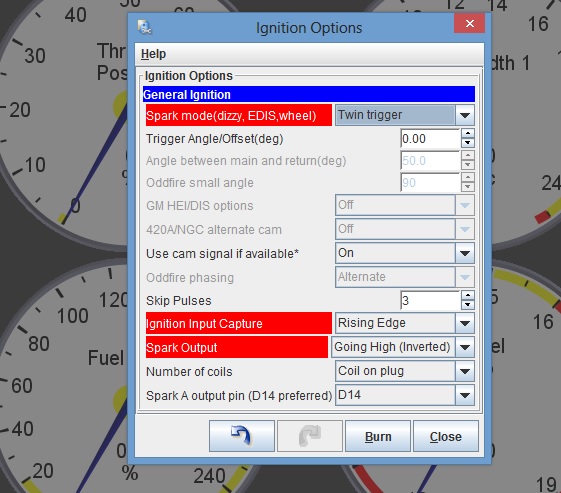Click the Trigger Angle/Offset input field
The width and height of the screenshot is (561, 493).
[430, 138]
